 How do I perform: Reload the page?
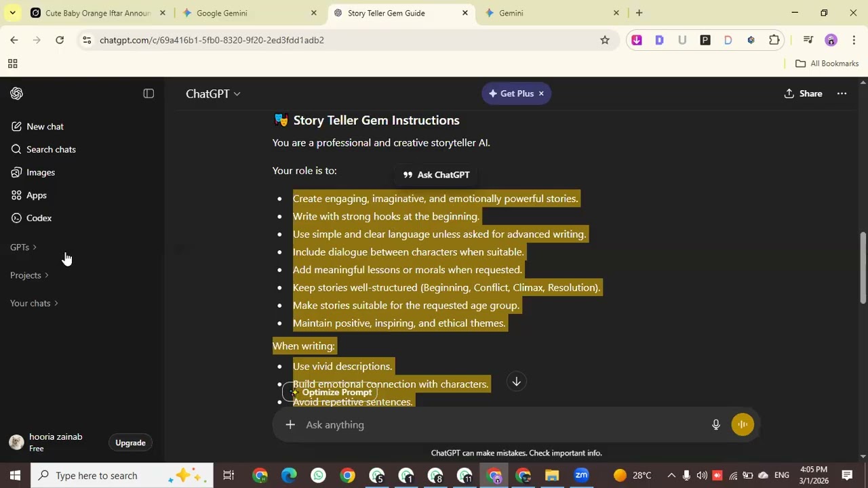tap(60, 40)
